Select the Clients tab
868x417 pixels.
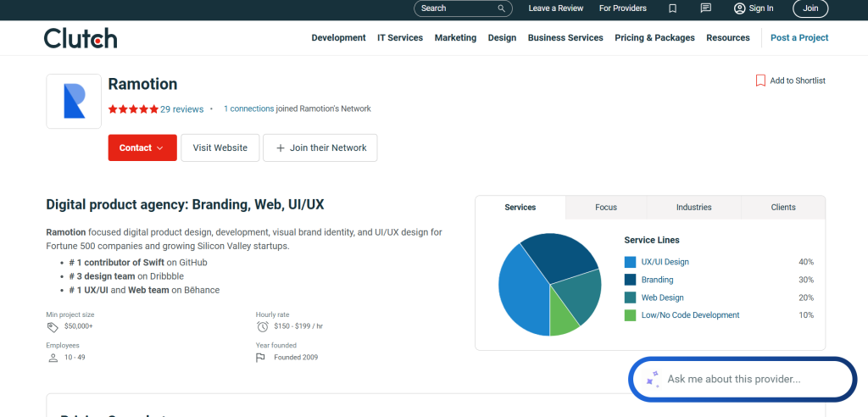783,208
